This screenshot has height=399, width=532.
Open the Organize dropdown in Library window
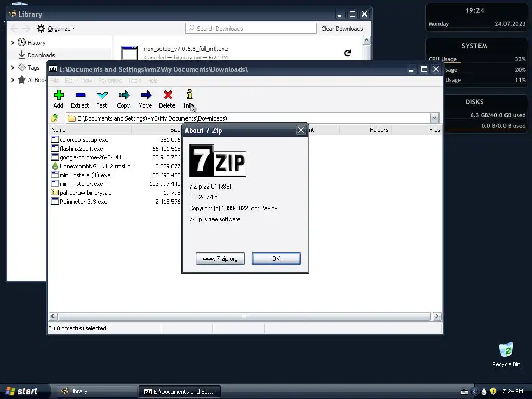(x=56, y=29)
